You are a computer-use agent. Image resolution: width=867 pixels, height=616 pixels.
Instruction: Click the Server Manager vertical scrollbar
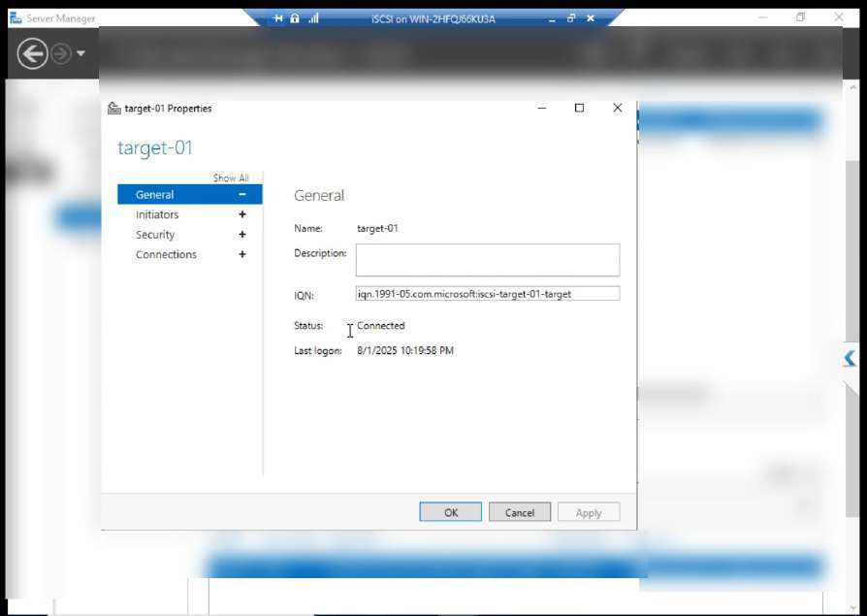852,338
